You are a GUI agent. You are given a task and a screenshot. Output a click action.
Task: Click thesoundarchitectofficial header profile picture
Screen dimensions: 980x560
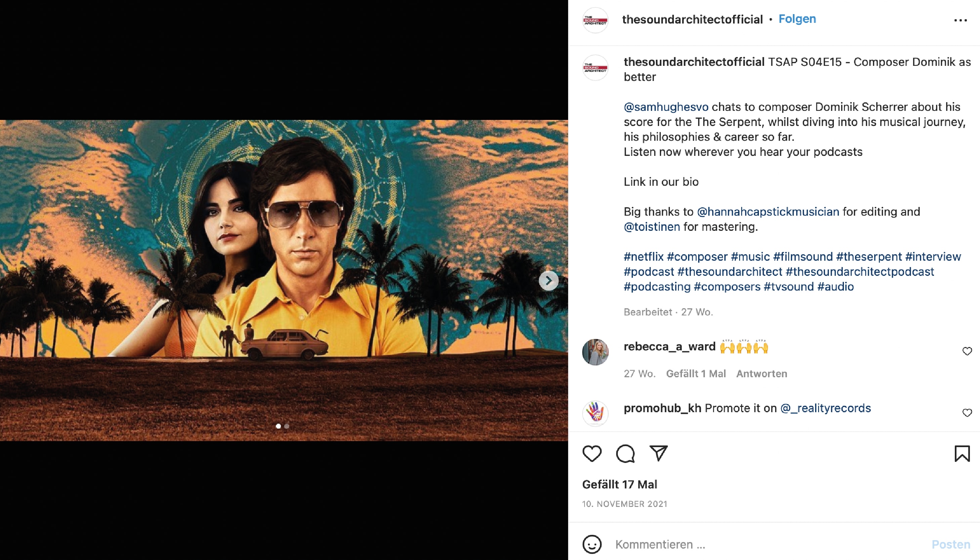click(x=595, y=20)
